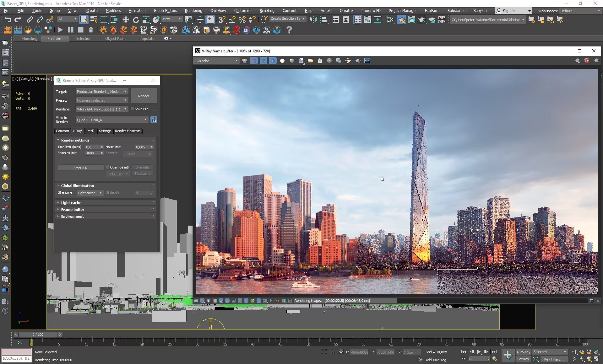Save the current channel in V-Ray frame buffer

301,61
